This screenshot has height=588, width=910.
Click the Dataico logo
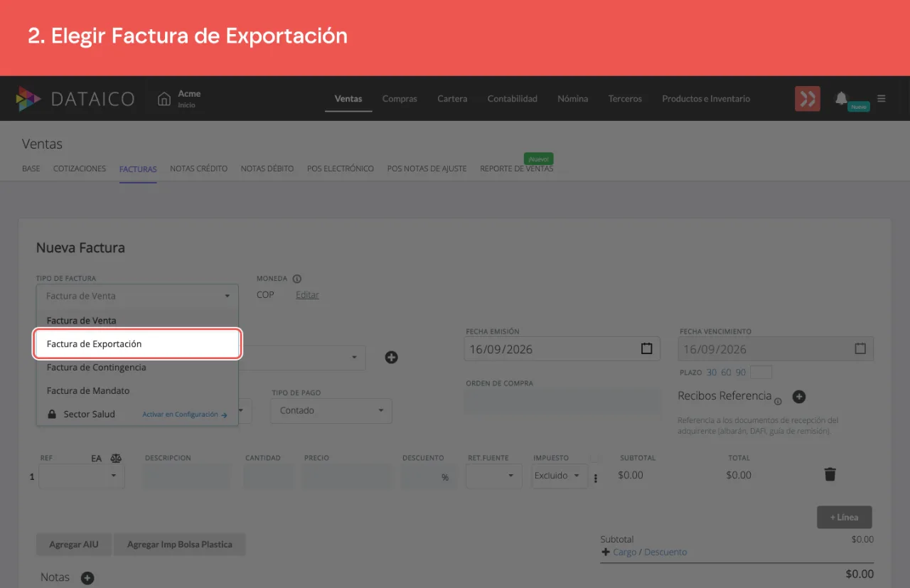click(x=75, y=99)
